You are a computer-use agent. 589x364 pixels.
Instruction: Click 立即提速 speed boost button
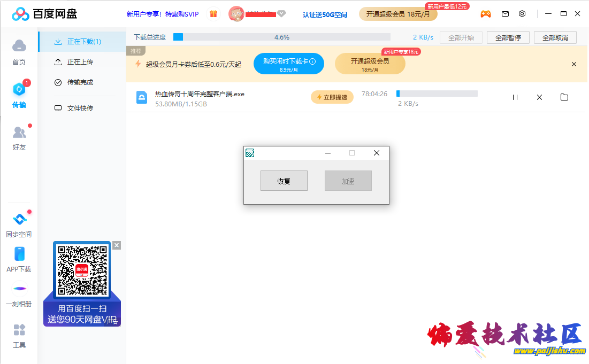point(332,97)
